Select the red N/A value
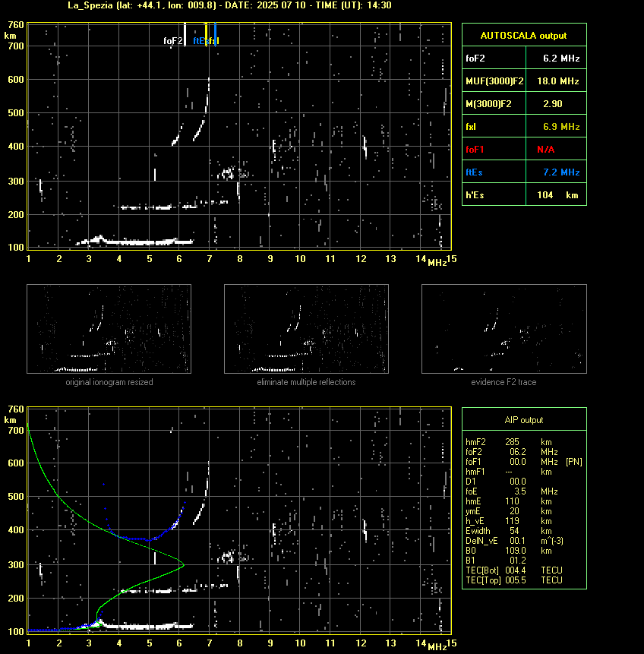Screen dimensions: 644x654 (x=545, y=150)
